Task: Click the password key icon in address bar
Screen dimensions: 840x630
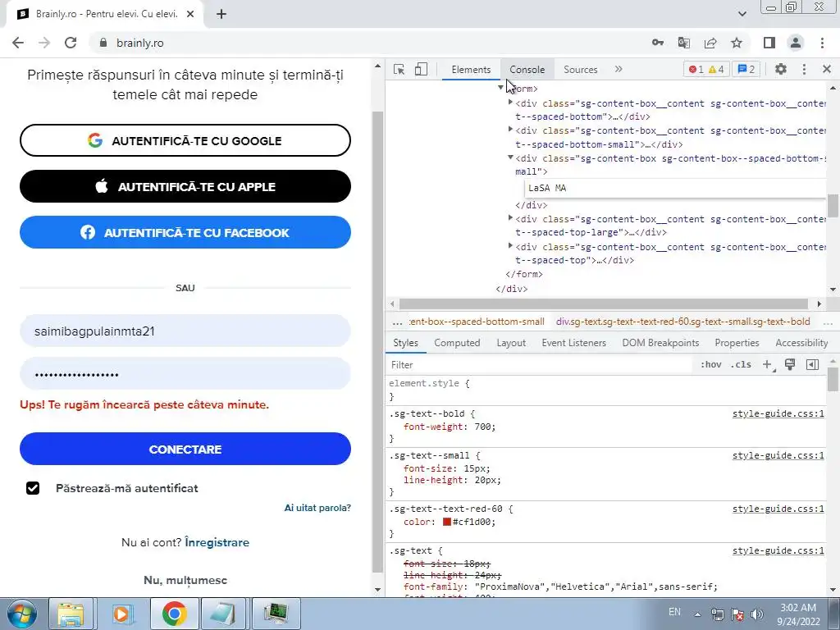Action: pos(657,43)
